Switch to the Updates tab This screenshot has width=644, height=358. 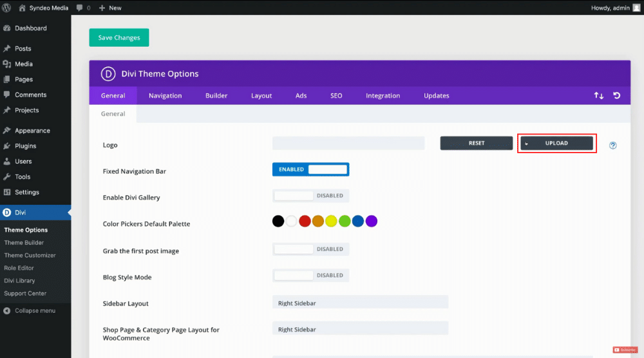pos(437,96)
